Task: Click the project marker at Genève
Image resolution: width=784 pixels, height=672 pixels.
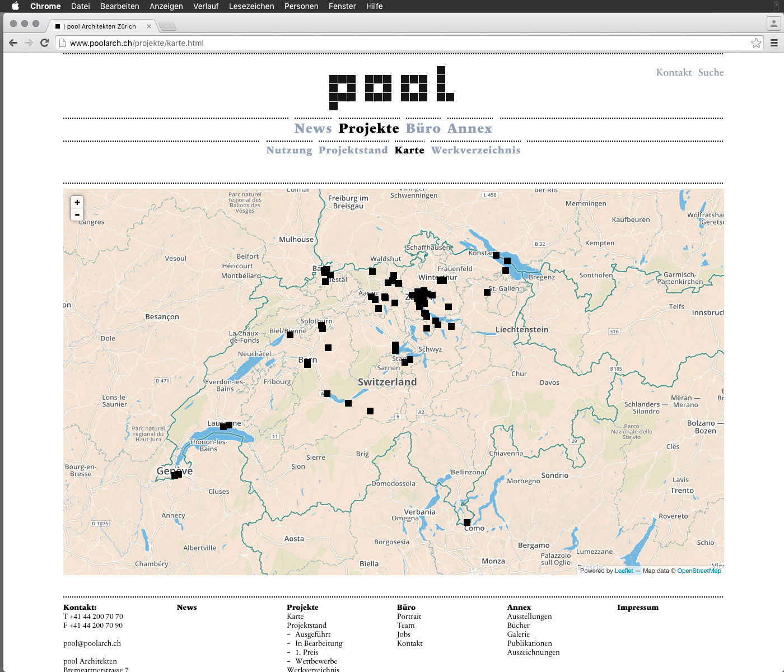Action: pyautogui.click(x=176, y=475)
